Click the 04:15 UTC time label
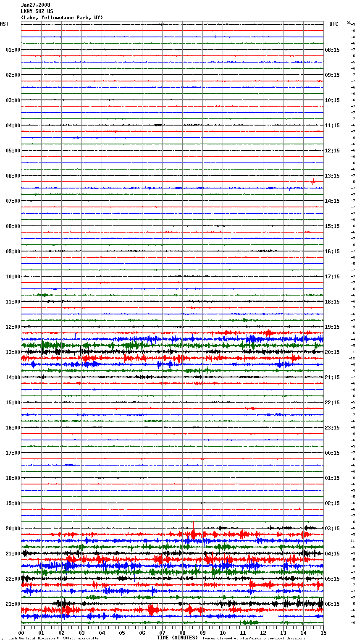The image size is (357, 644). [x=332, y=554]
